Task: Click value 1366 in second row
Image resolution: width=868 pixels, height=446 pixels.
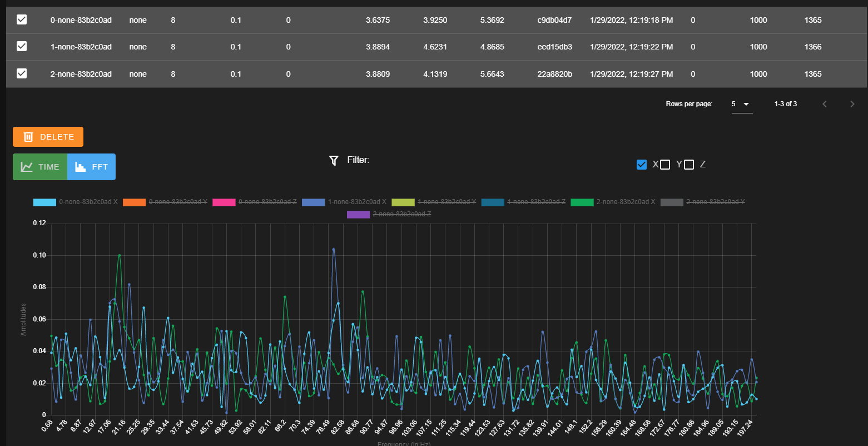Action: pos(813,47)
